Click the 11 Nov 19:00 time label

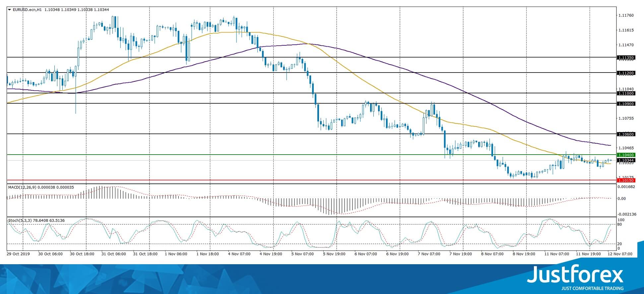588,254
